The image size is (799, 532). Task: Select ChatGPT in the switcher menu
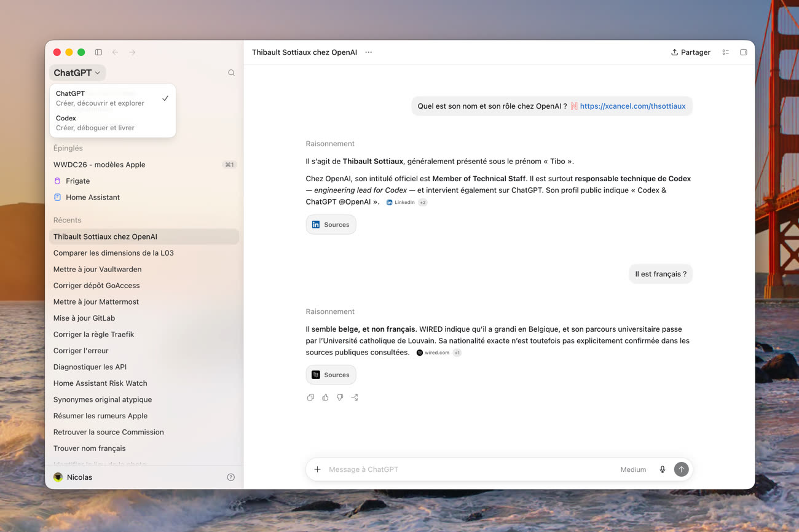(112, 98)
